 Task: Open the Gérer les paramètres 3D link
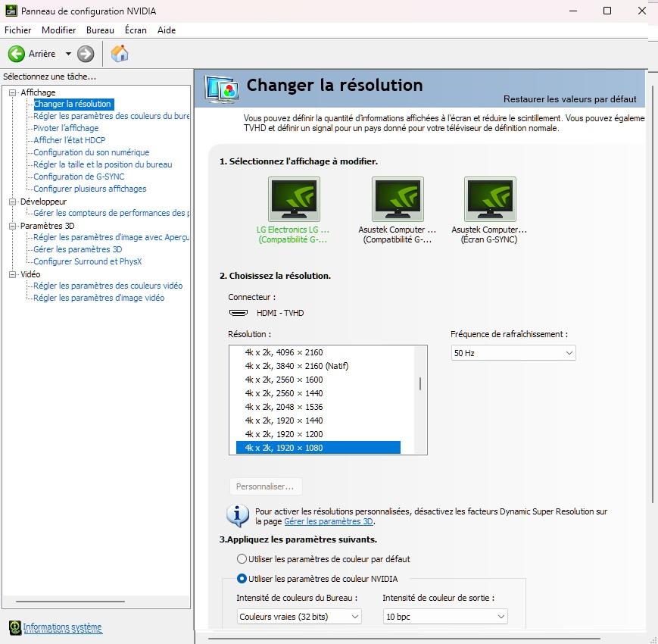pos(329,521)
